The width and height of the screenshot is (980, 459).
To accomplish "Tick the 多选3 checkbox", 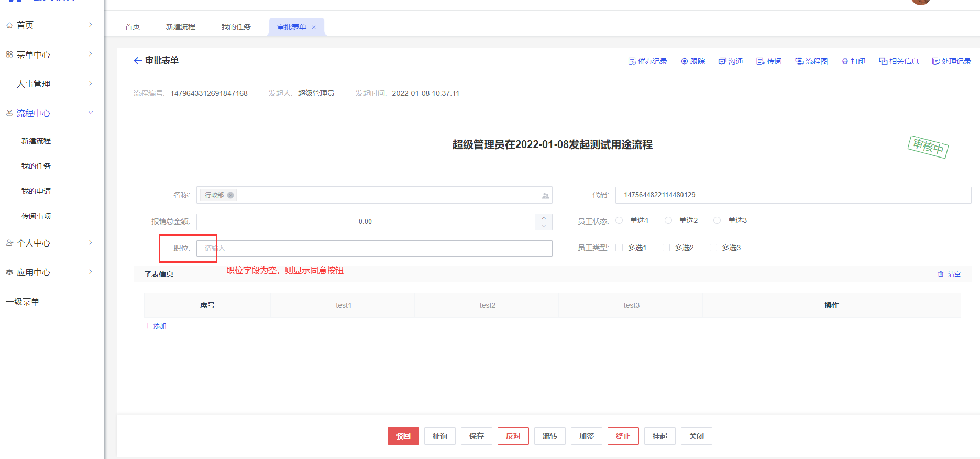I will point(713,248).
